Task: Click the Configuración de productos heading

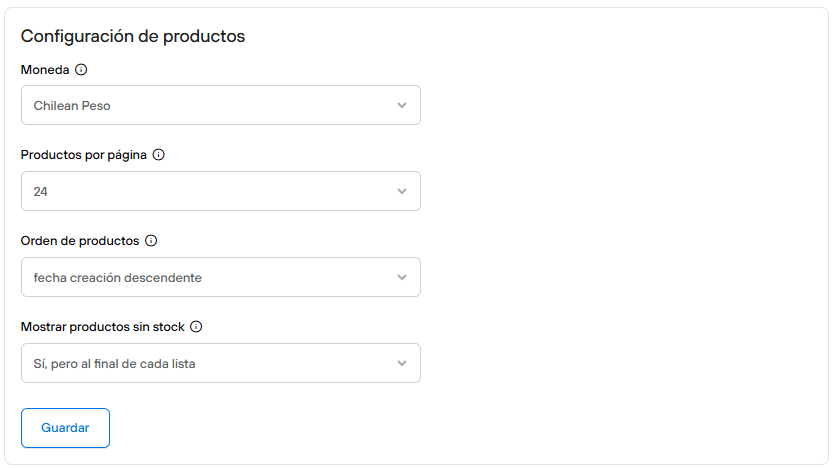Action: 133,37
